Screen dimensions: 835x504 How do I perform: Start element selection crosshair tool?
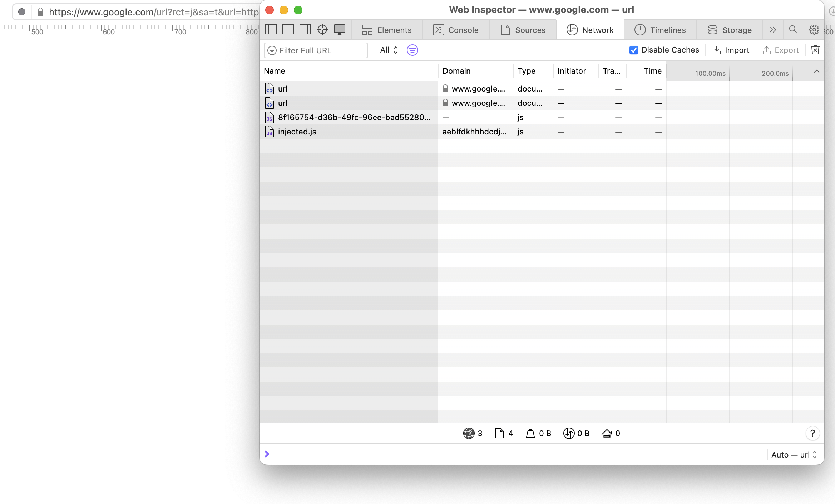point(322,30)
